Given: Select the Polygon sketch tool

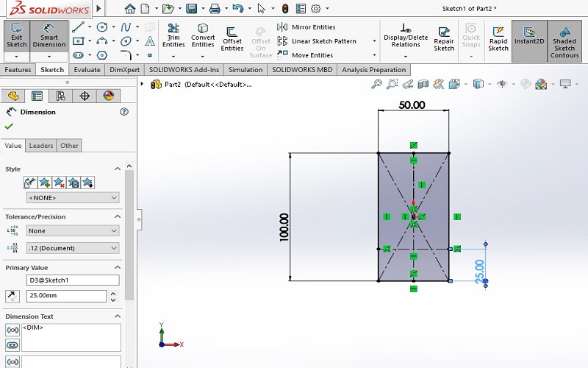Looking at the screenshot, I should coord(102,55).
